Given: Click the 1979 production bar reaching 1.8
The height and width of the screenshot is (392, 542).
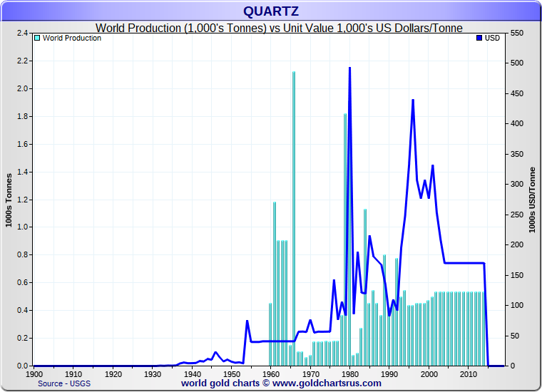Looking at the screenshot, I should (345, 239).
